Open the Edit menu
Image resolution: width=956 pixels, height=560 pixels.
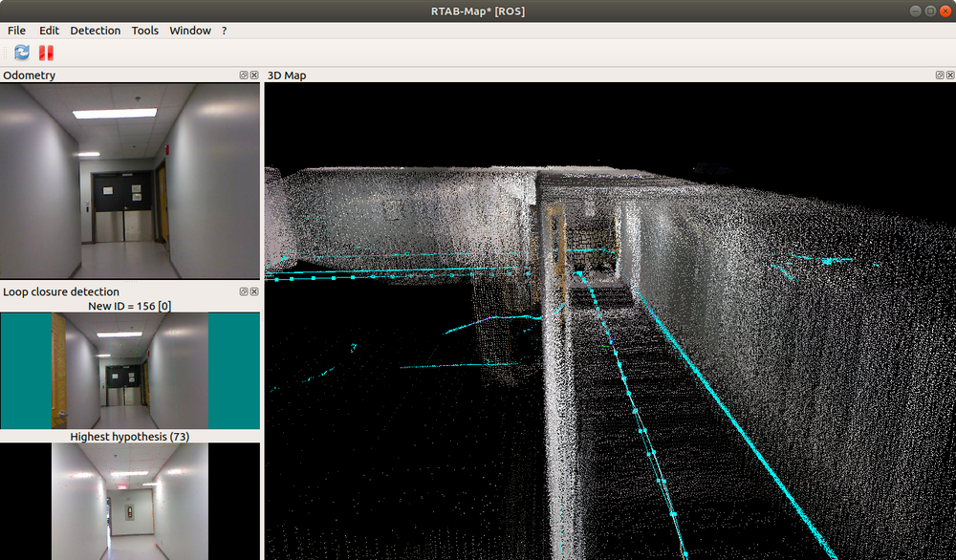(49, 30)
